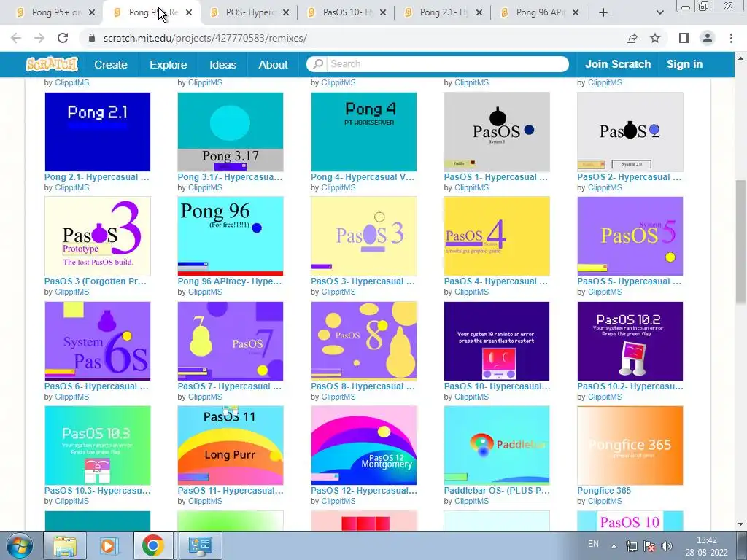Click the 'Pong 96 APiracy' title link
Screen dimensions: 747x560
pyautogui.click(x=230, y=281)
